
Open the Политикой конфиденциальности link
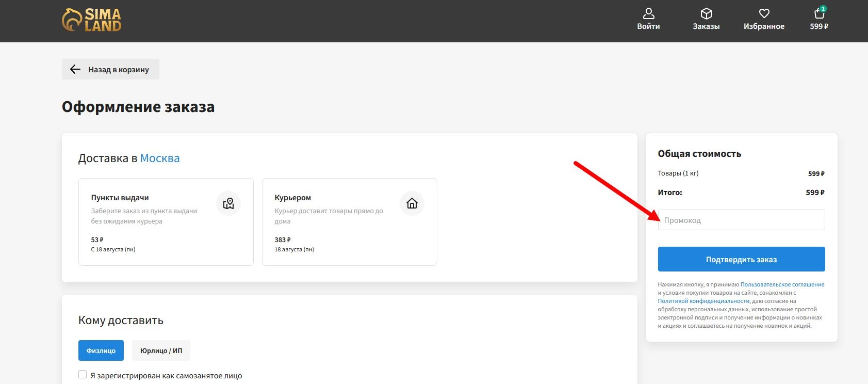[703, 301]
